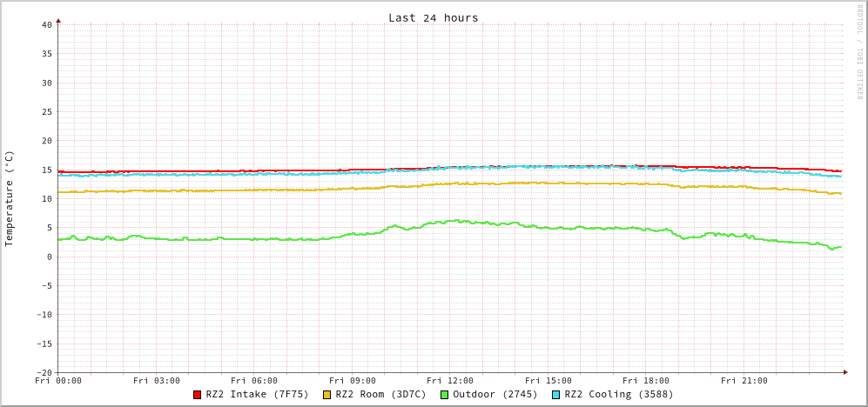Click the -20 value on the y-axis
868x407 pixels.
(x=44, y=372)
